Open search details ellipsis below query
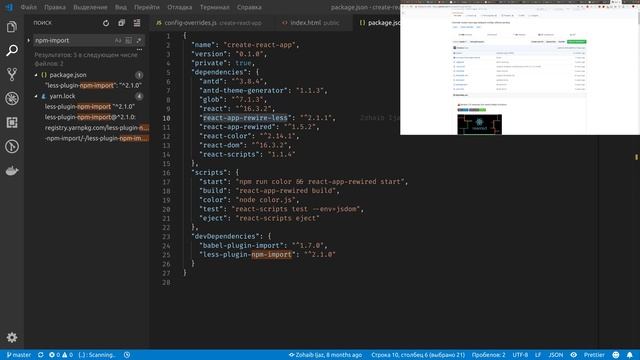640x360 pixels. [x=139, y=49]
